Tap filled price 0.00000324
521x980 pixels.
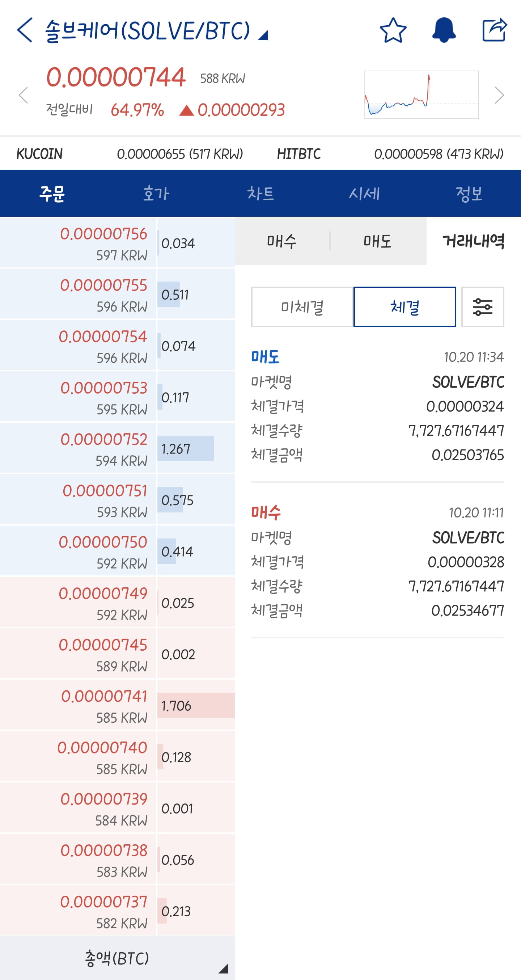[x=465, y=406]
